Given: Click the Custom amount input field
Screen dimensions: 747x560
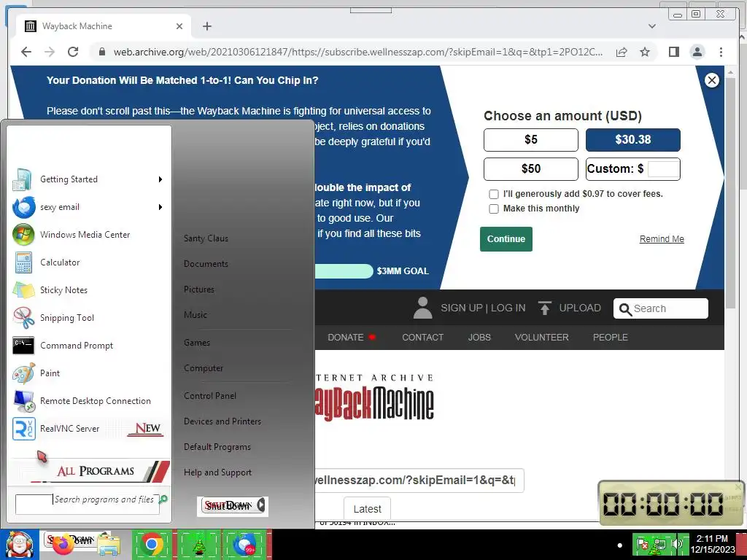Looking at the screenshot, I should point(664,169).
